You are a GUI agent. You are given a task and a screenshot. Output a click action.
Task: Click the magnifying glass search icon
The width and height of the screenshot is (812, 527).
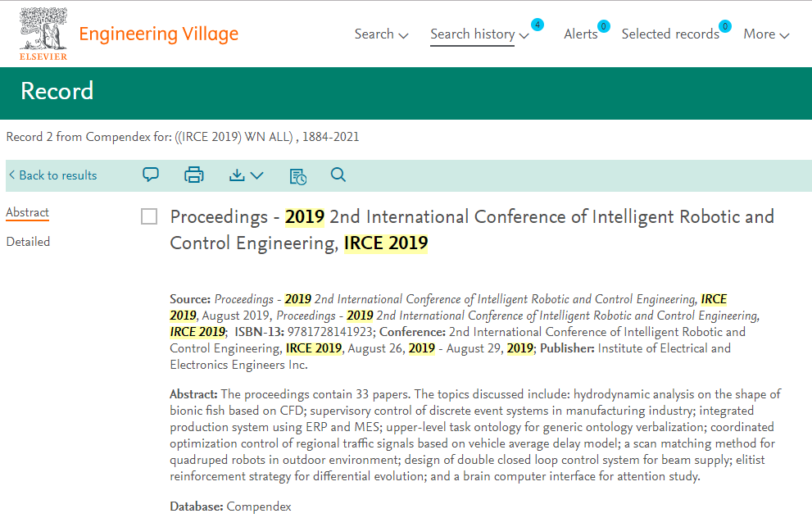(338, 175)
